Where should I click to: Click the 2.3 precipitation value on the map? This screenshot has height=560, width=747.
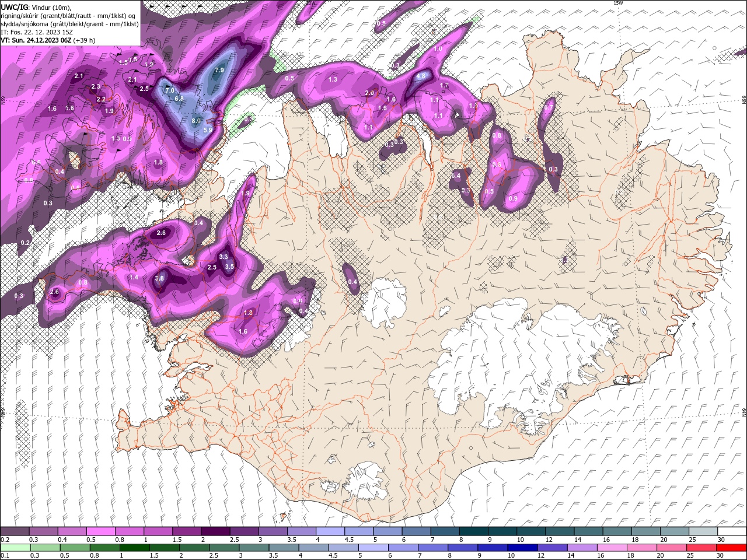pos(96,87)
